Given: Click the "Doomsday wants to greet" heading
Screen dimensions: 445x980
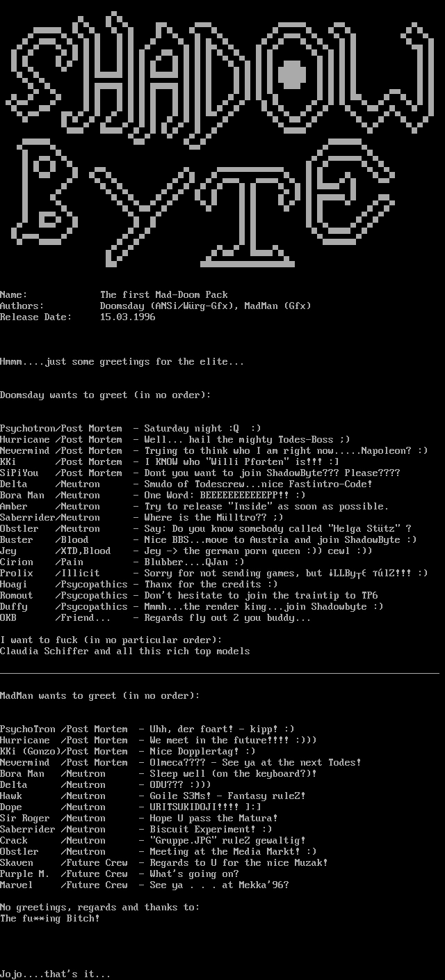Looking at the screenshot, I should point(105,395).
